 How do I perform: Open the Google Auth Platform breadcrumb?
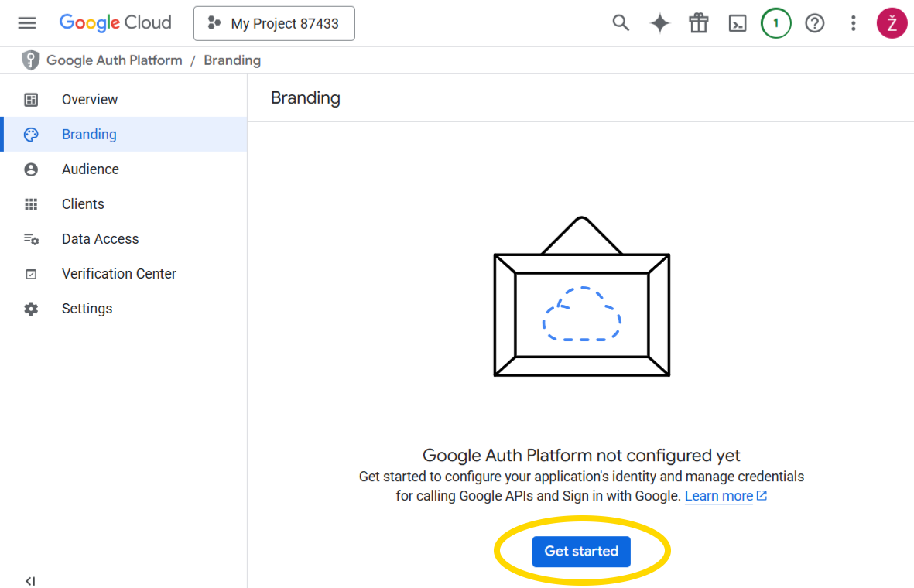(114, 60)
